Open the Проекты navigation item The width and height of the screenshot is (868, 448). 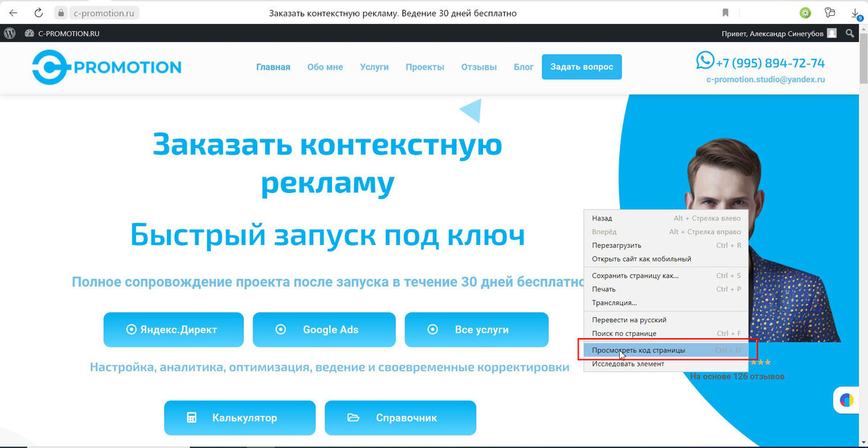click(425, 67)
